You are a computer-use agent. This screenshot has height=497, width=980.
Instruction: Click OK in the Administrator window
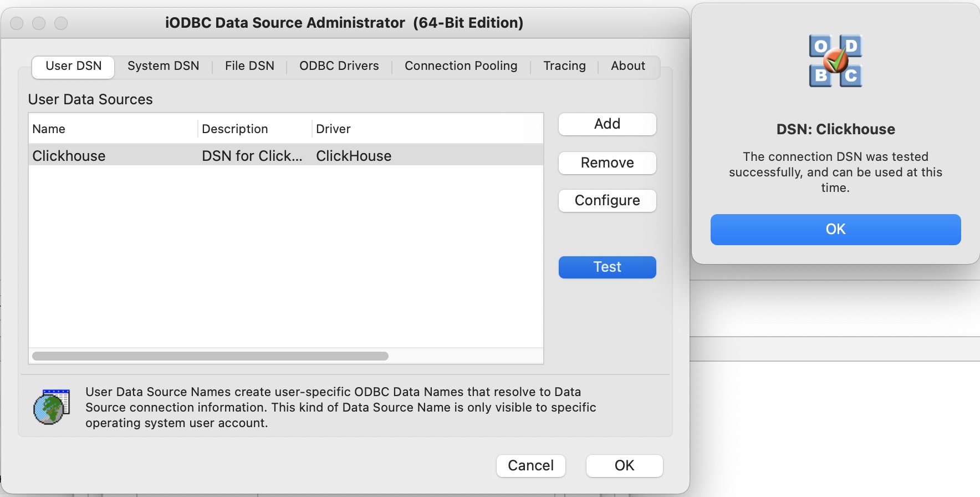625,466
